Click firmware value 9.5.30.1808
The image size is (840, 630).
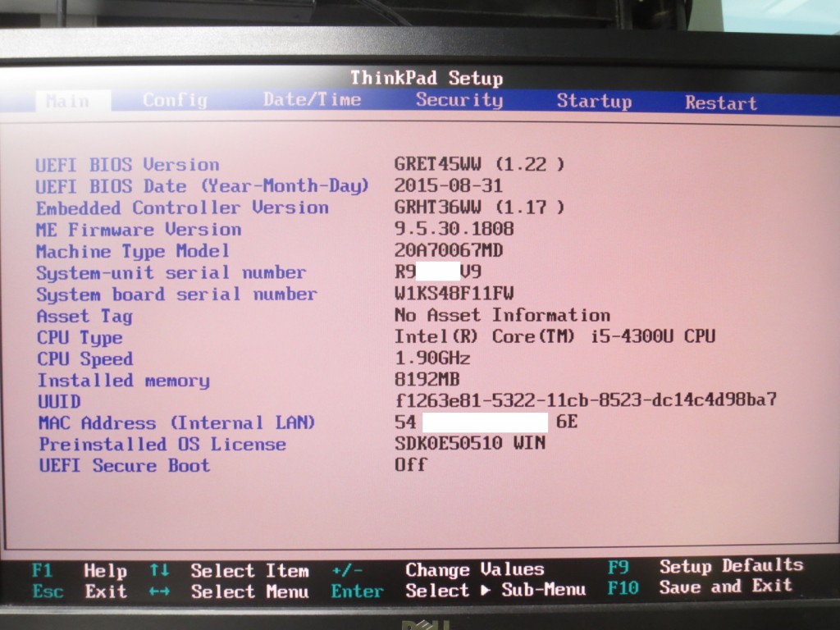(454, 229)
